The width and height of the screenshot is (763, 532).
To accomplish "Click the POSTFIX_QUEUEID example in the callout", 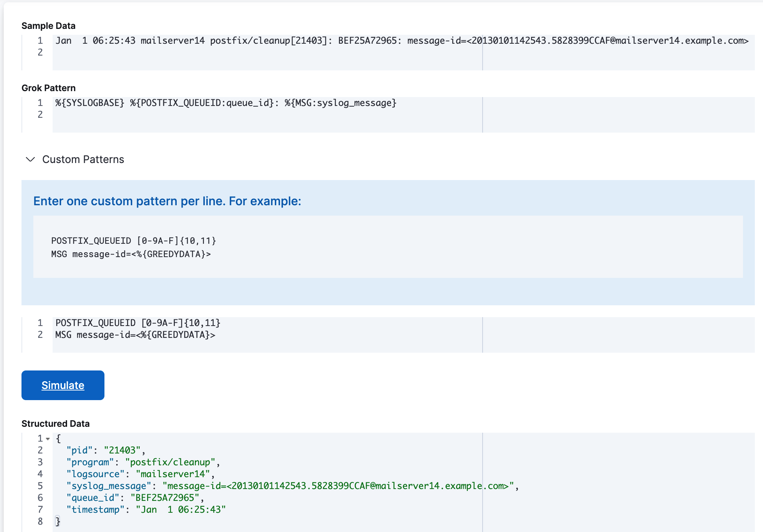I will (134, 240).
